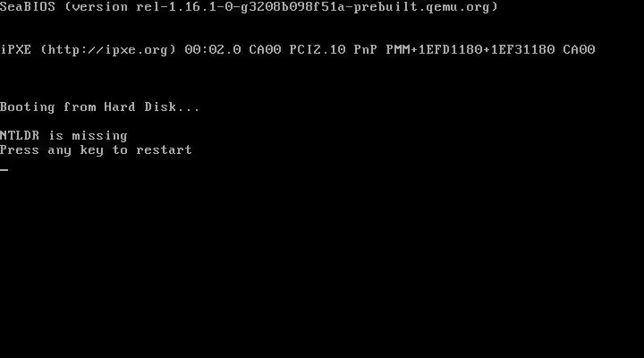Click the NTLDR word in the error message
This screenshot has width=644, height=358.
pos(20,136)
